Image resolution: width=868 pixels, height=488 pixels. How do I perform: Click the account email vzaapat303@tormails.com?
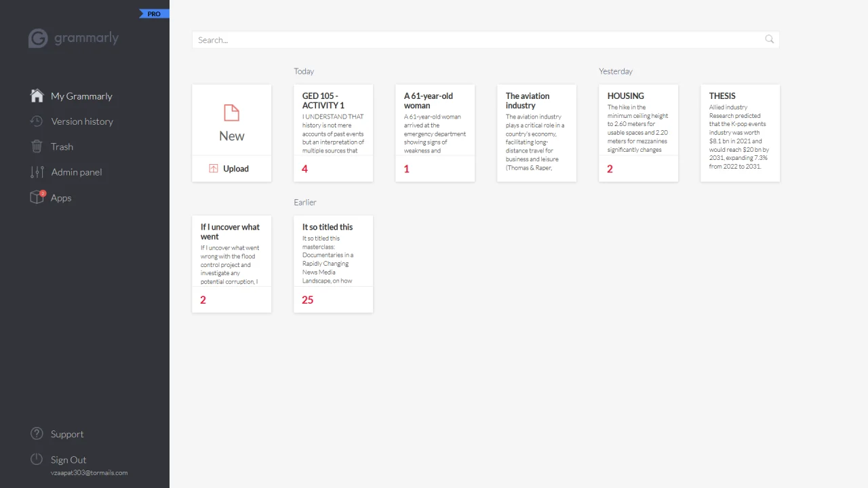pyautogui.click(x=89, y=473)
